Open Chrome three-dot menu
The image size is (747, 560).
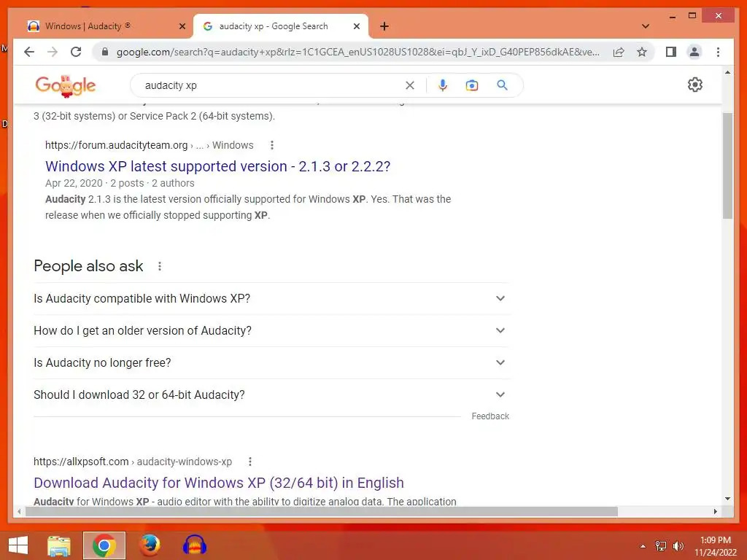[x=718, y=52]
